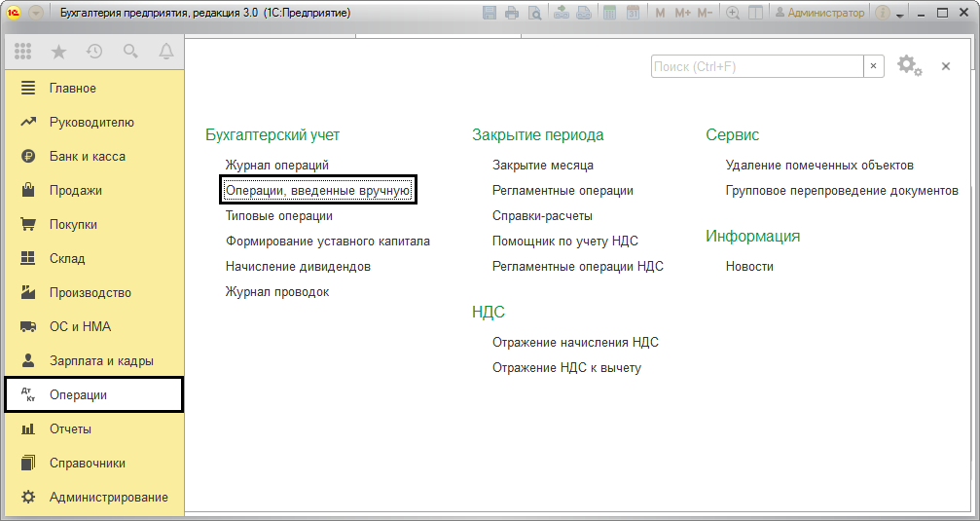Image resolution: width=980 pixels, height=521 pixels.
Task: Expand the 1C main menu dropdown arrow
Action: click(x=36, y=14)
